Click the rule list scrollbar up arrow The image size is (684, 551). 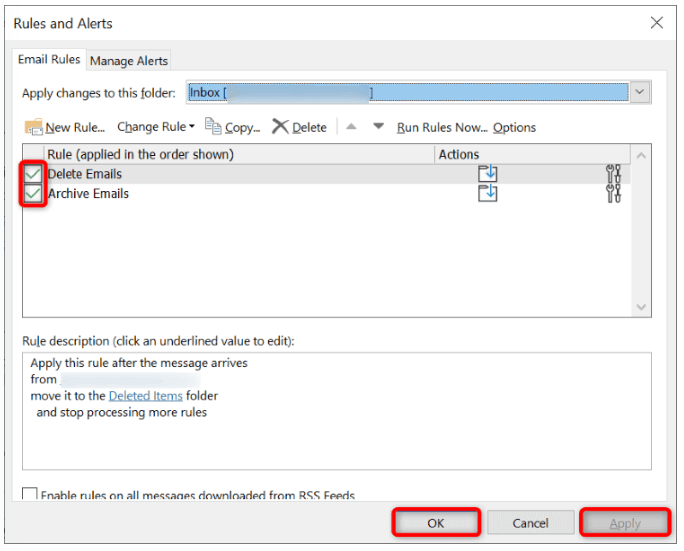coord(641,155)
